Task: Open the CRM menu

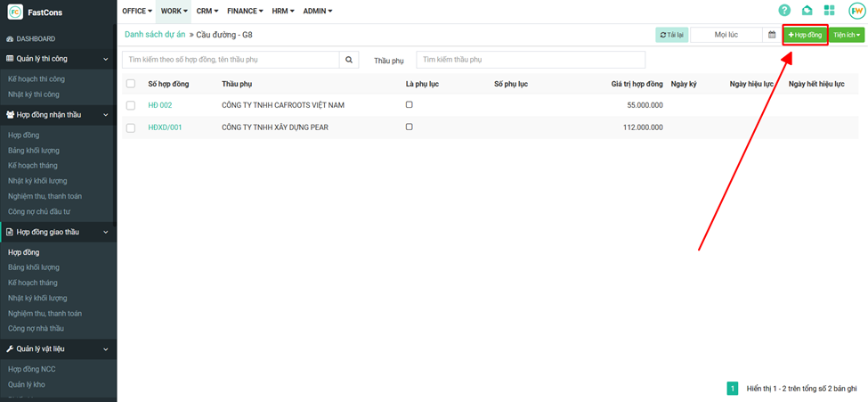Action: (207, 11)
